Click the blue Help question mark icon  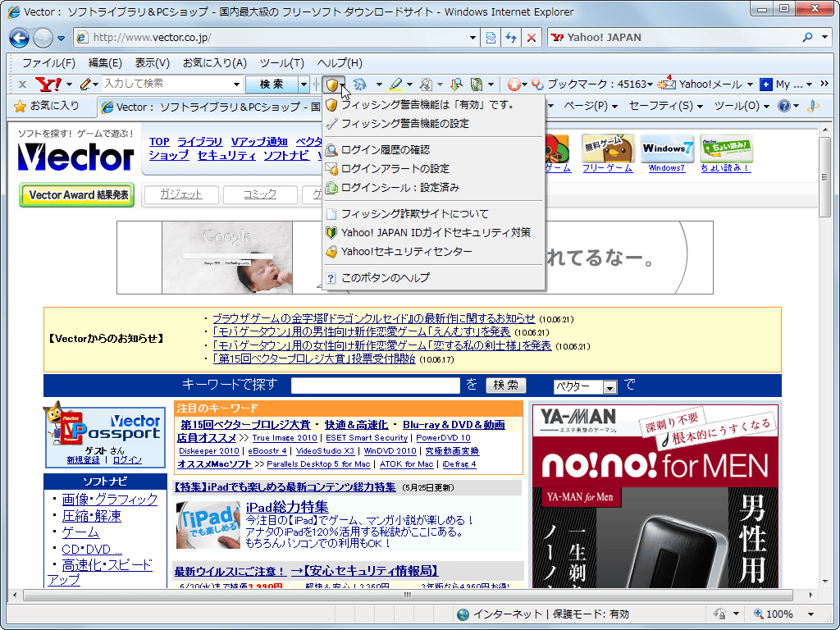click(783, 106)
